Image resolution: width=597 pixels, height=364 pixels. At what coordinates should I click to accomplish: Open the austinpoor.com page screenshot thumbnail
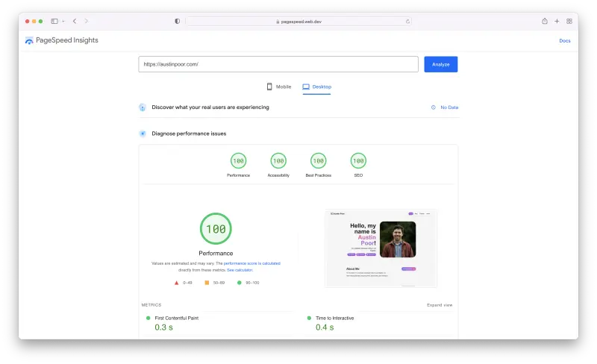point(381,248)
